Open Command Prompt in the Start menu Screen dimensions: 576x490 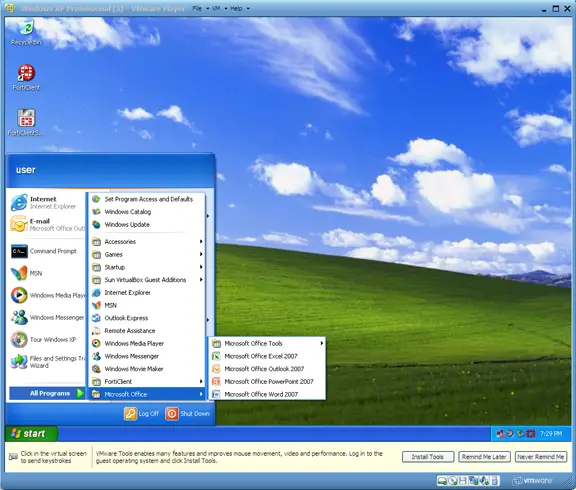coord(47,251)
